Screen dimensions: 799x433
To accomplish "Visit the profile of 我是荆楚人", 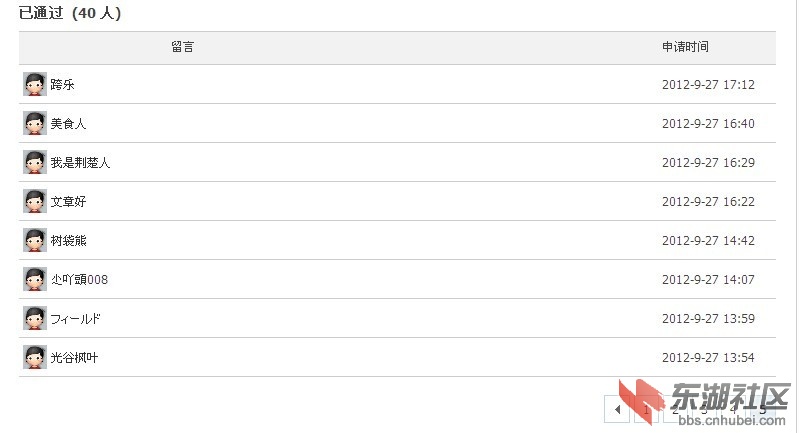I will point(81,163).
